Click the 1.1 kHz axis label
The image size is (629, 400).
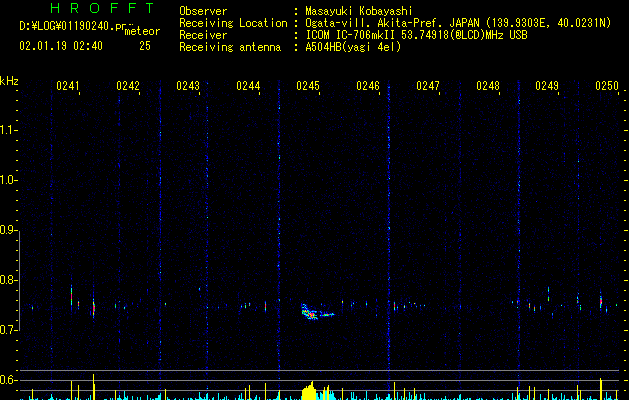pyautogui.click(x=9, y=130)
